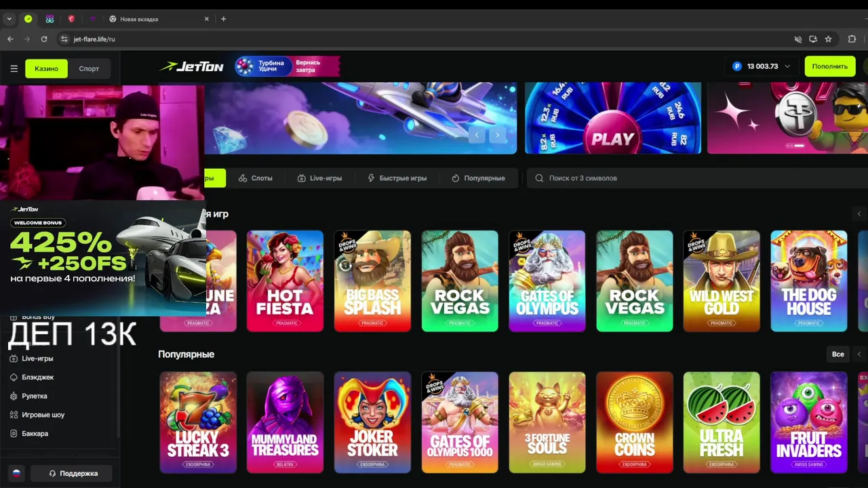The width and height of the screenshot is (868, 488).
Task: Open the 3 Fortune Souls game
Action: (547, 422)
